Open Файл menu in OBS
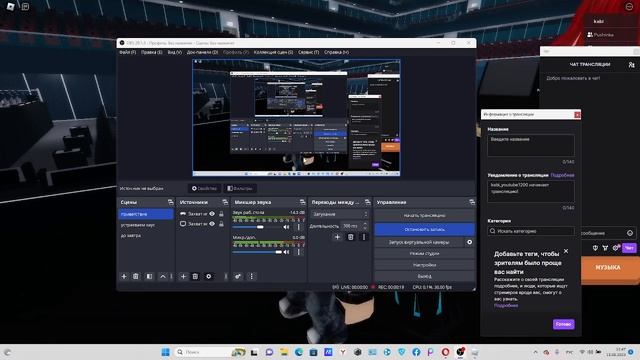This screenshot has width=640, height=360. 127,52
